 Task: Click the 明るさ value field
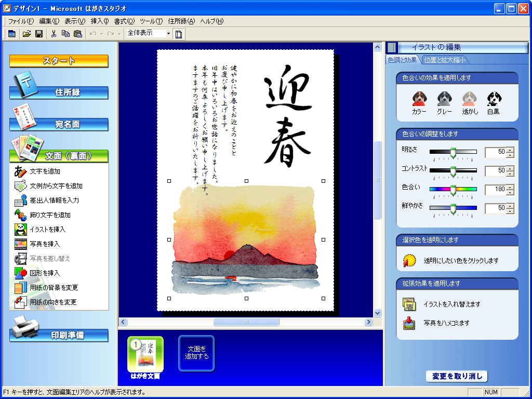495,152
